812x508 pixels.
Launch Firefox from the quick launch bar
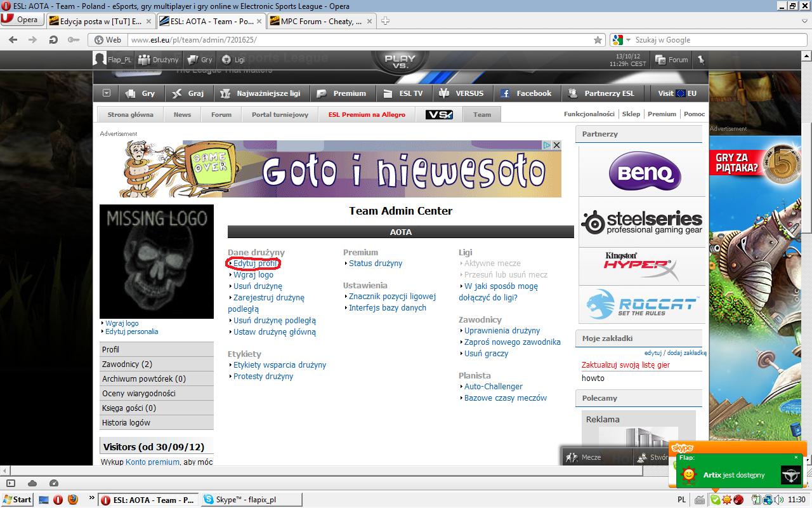click(x=72, y=500)
